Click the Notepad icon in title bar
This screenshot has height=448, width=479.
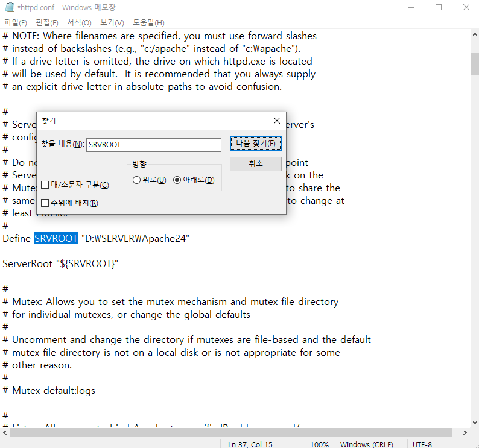10,7
